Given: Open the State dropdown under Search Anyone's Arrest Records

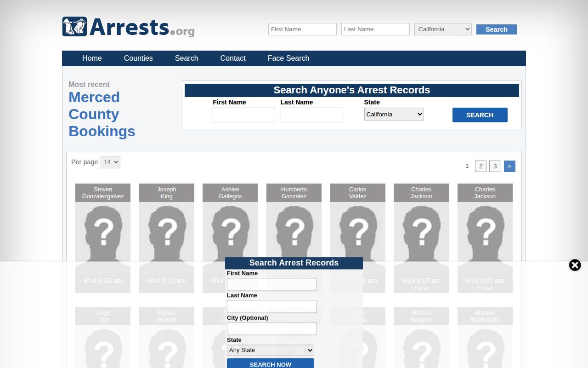Looking at the screenshot, I should pos(394,114).
